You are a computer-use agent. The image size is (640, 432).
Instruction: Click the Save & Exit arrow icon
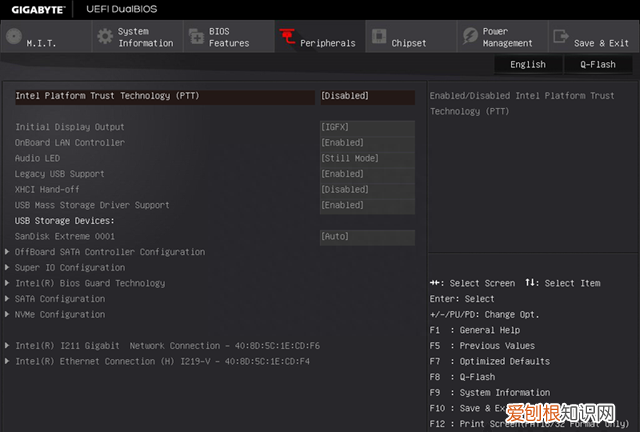click(x=560, y=37)
